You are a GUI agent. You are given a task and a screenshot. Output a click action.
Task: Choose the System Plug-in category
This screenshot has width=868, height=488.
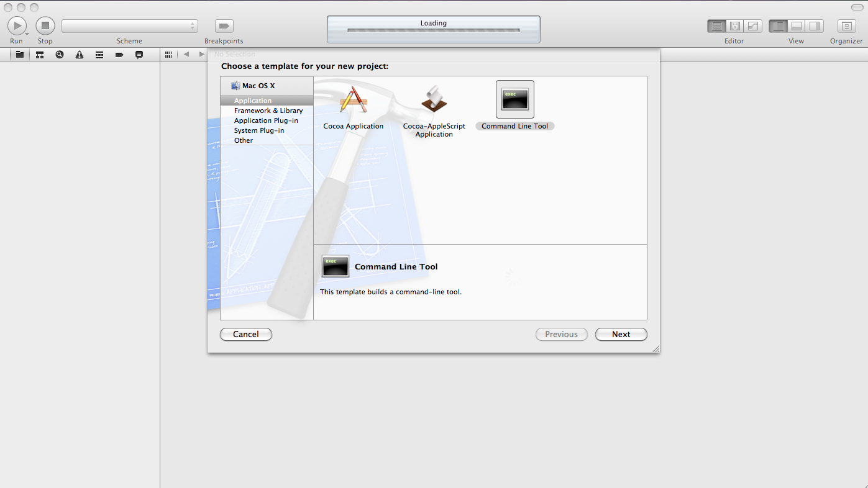259,130
